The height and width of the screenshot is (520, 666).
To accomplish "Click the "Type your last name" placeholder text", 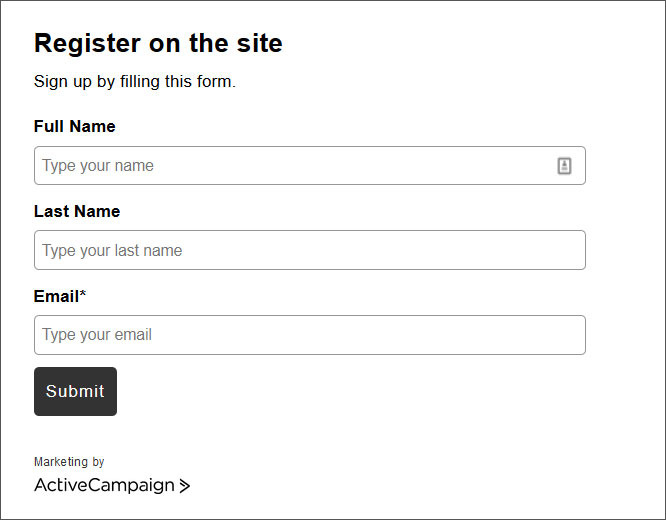I will tap(112, 251).
